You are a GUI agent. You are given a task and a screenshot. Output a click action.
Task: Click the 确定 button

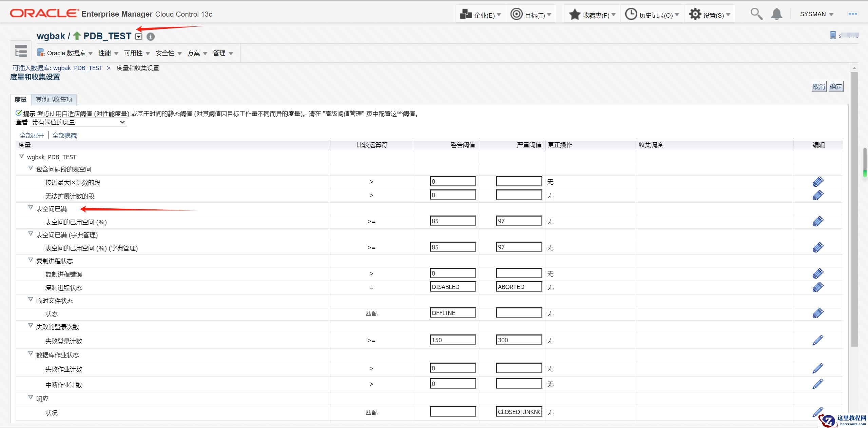click(835, 87)
